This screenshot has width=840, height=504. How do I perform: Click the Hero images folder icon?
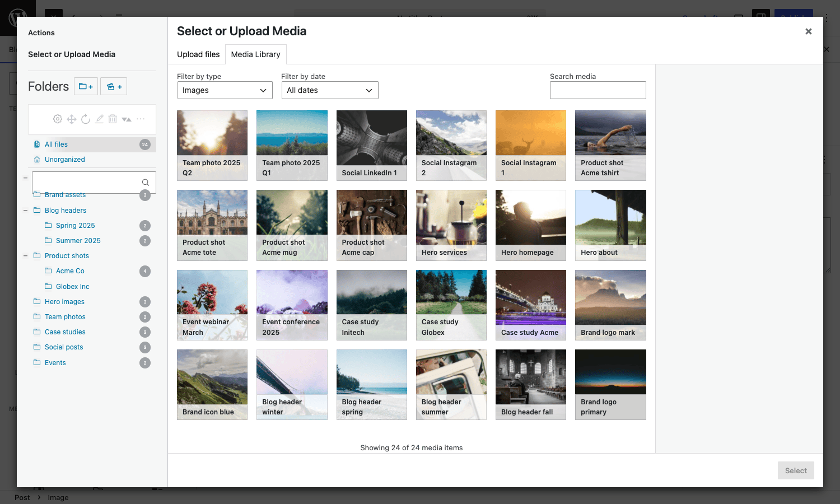(37, 301)
